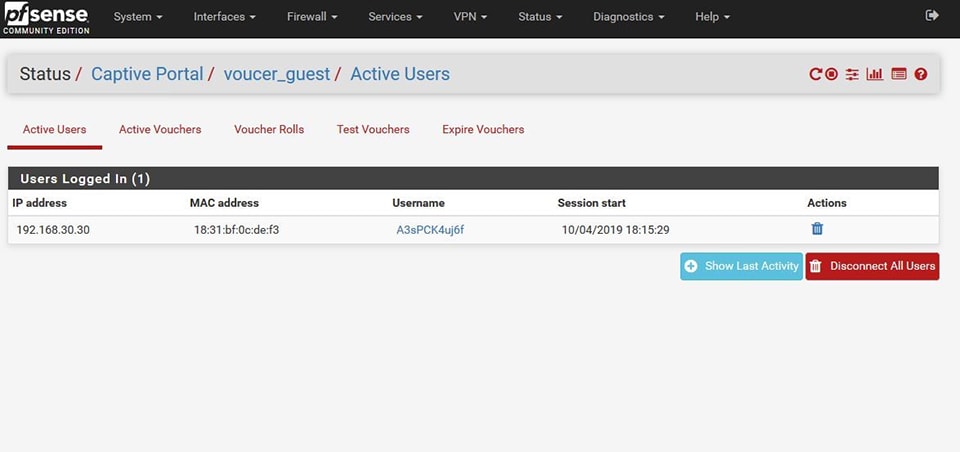Open the Firewall dropdown menu
This screenshot has height=452, width=960.
pyautogui.click(x=311, y=17)
